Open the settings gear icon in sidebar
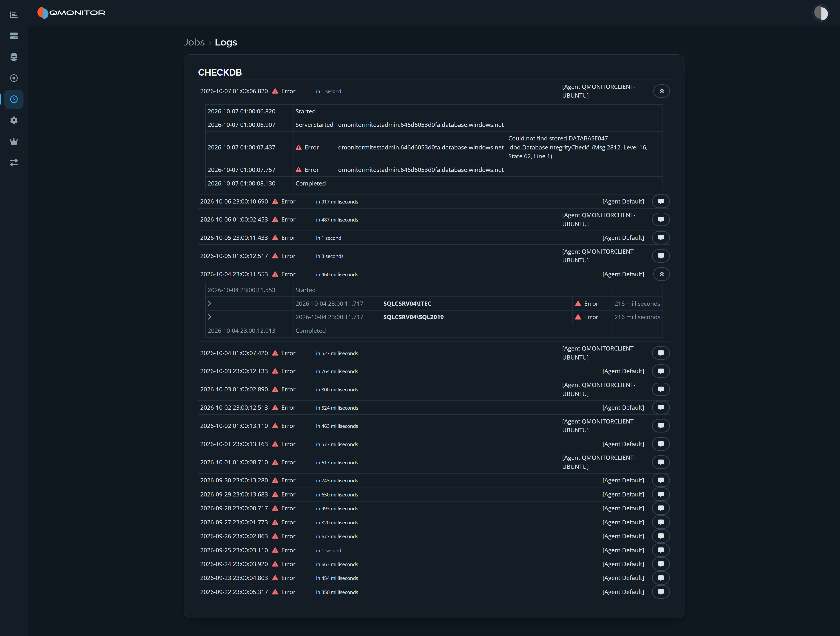The width and height of the screenshot is (840, 636). point(14,120)
